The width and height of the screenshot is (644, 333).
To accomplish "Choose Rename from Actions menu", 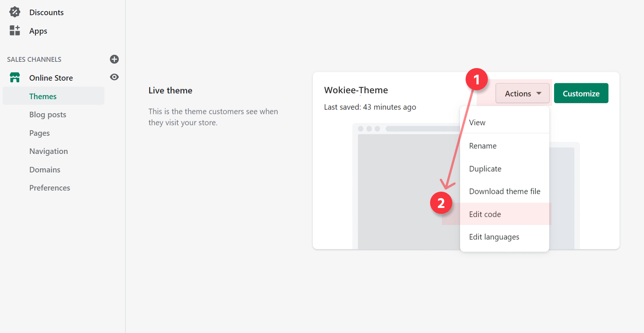I will click(504, 146).
